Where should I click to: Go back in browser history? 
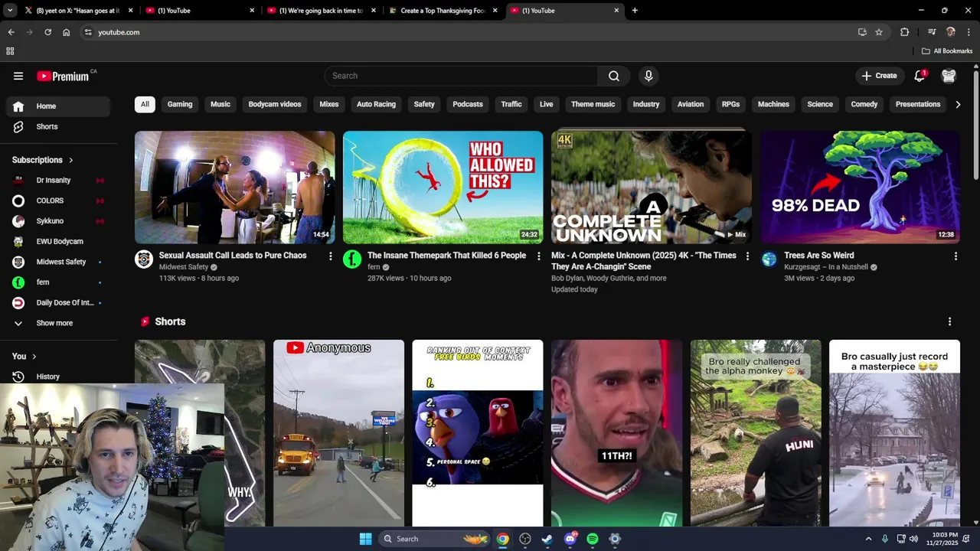[11, 32]
